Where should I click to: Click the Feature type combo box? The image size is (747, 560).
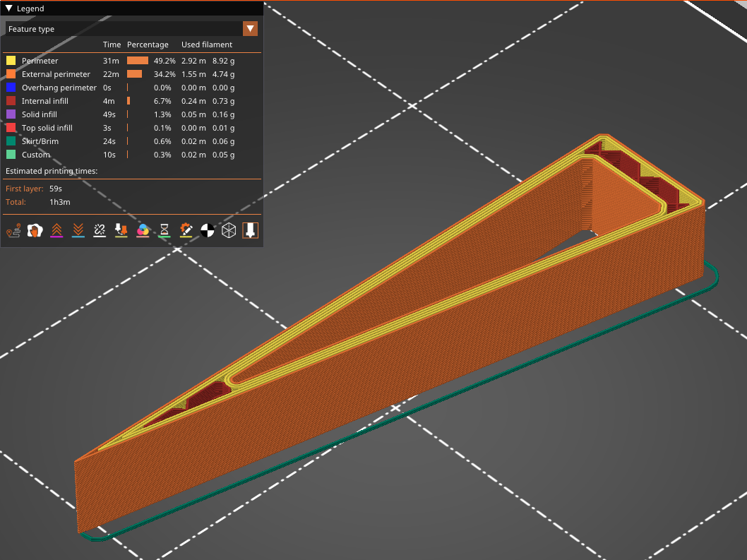click(x=131, y=28)
